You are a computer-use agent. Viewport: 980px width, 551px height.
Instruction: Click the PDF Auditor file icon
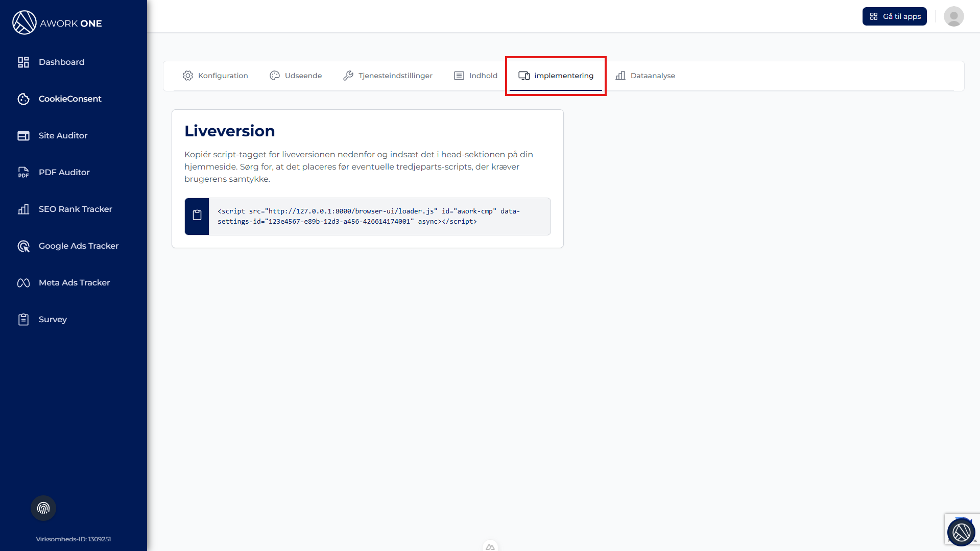pos(23,173)
